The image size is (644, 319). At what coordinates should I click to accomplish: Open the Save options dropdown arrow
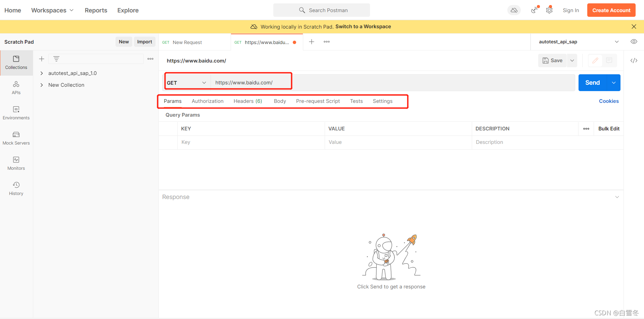572,61
